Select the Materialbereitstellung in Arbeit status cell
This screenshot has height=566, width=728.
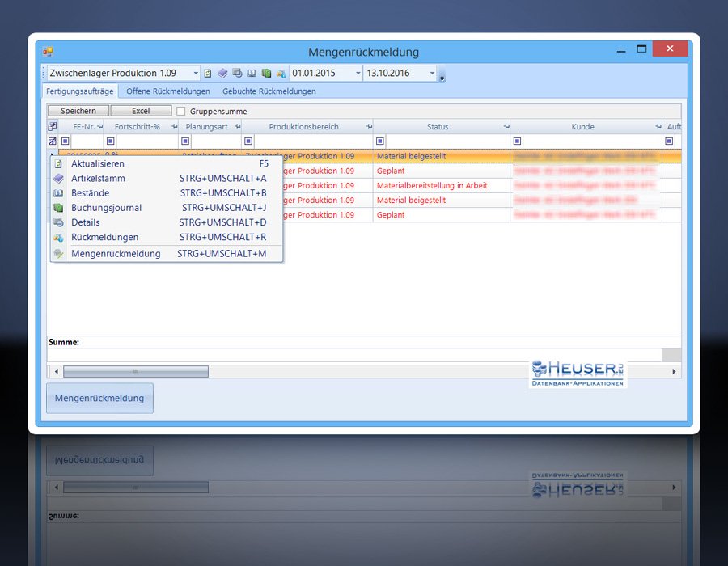click(x=441, y=186)
